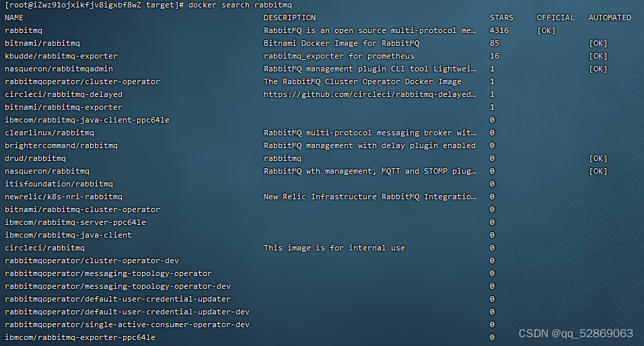Click the github.com/circleci/rabbitmq-delayed URL description
Screen dimensions: 644x346
[369, 94]
